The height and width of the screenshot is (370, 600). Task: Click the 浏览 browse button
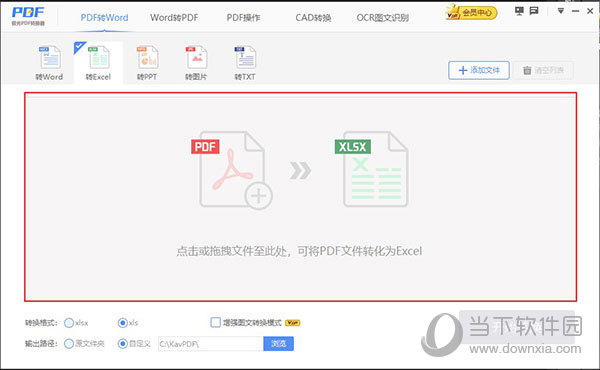pos(279,344)
